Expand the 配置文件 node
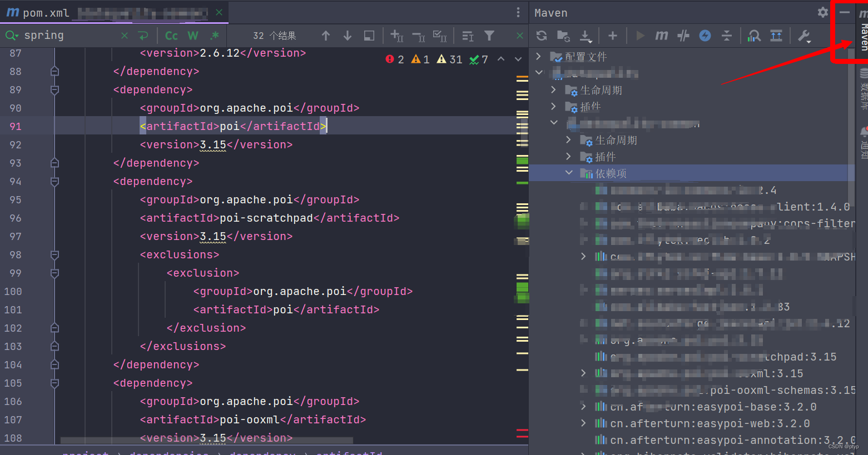 coord(538,56)
